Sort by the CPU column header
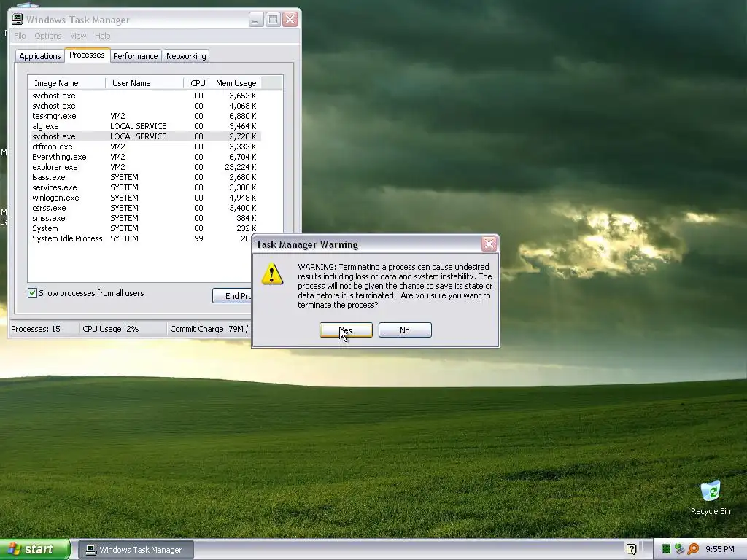This screenshot has height=560, width=747. pyautogui.click(x=197, y=83)
